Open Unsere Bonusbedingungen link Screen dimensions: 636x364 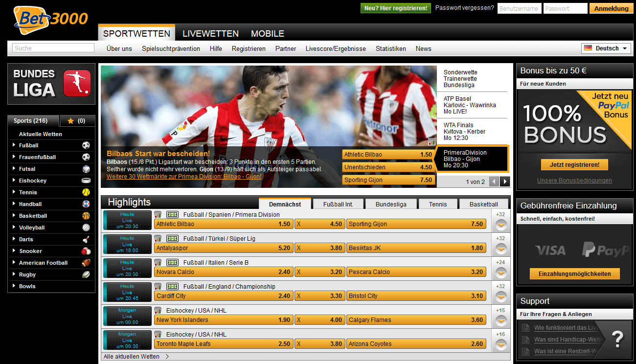pyautogui.click(x=574, y=181)
